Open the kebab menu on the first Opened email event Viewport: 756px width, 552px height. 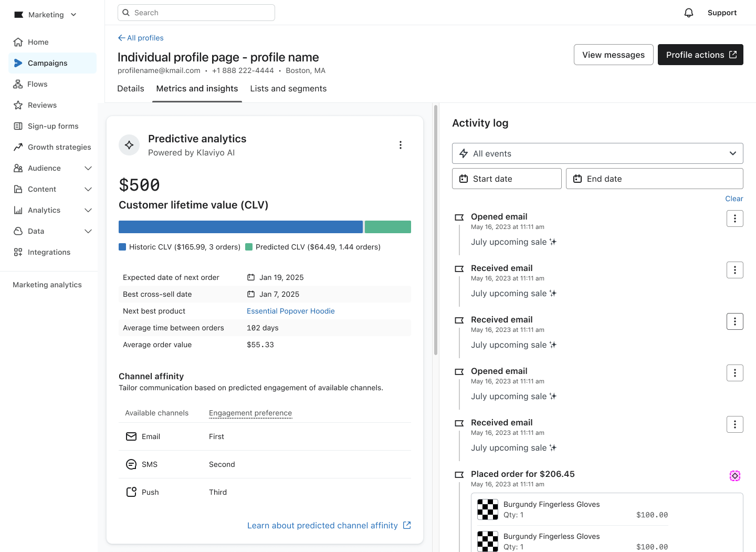coord(734,218)
